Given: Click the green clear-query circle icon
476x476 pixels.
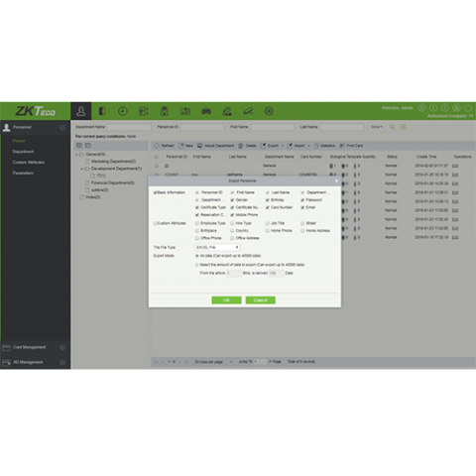Looking at the screenshot, I should (404, 127).
